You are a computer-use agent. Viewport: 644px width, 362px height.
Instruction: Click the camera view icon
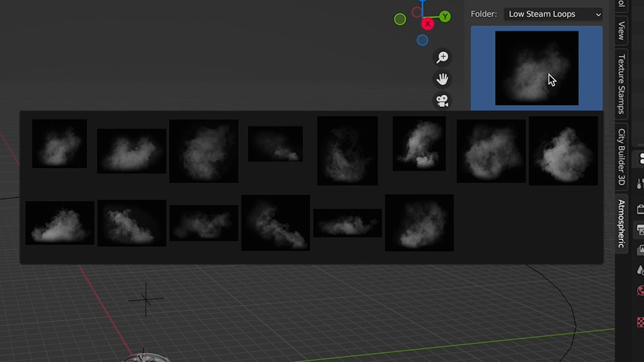442,101
